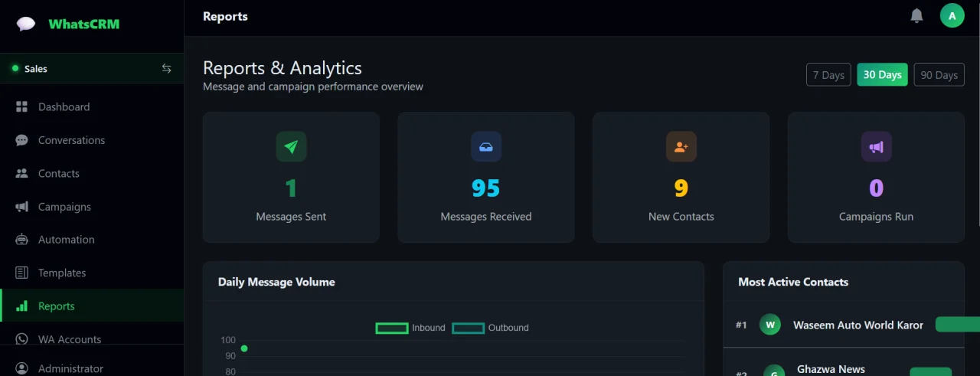Click the WhatsCRM brand name
The width and height of the screenshot is (980, 376).
[x=84, y=24]
